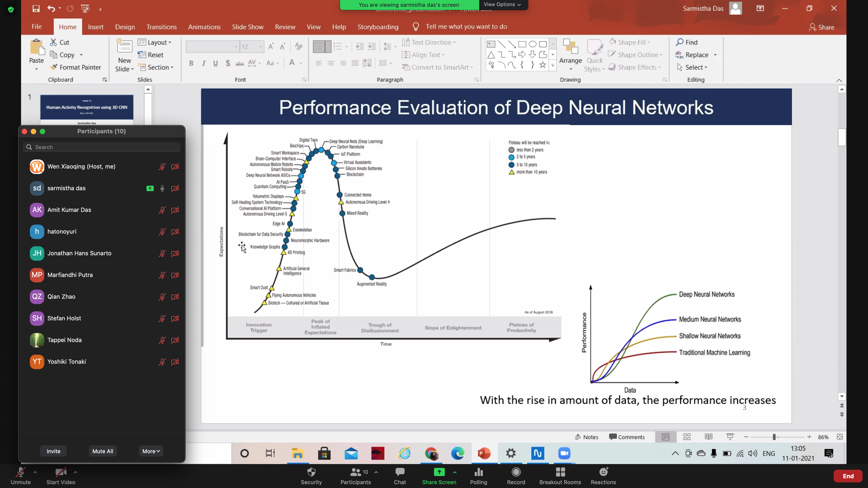Click the green Share Screen icon
868x488 pixels.
click(x=439, y=472)
